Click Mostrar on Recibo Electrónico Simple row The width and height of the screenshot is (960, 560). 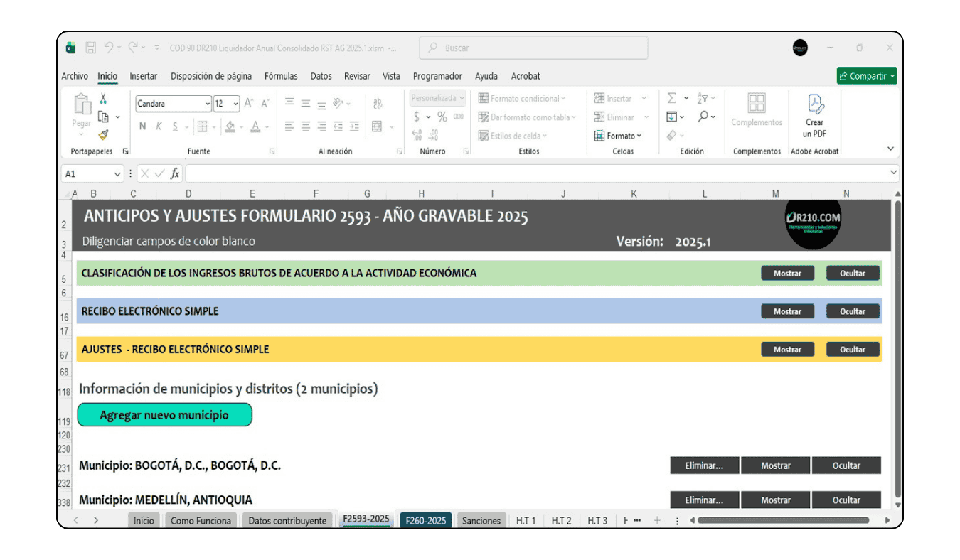coord(787,311)
